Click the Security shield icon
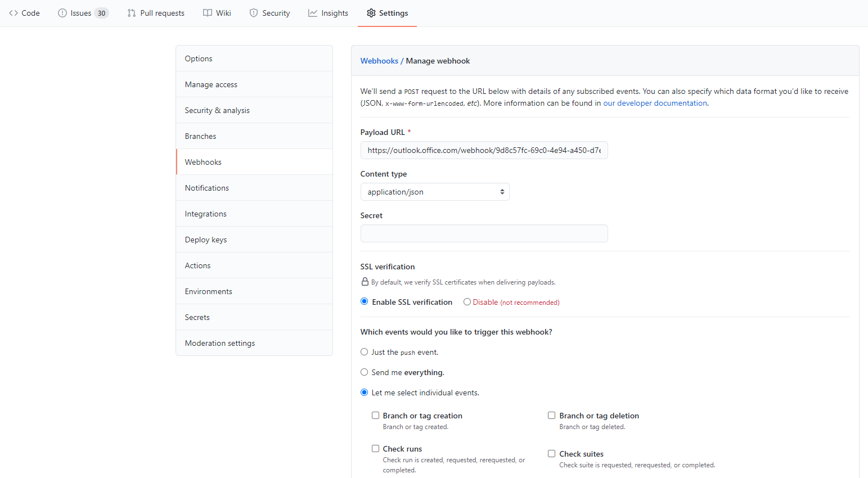 coord(254,13)
